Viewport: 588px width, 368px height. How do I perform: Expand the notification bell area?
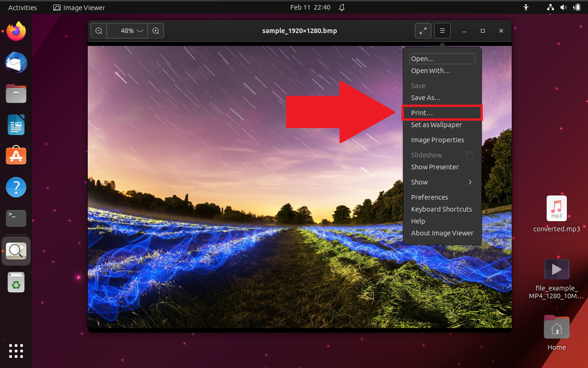(341, 7)
